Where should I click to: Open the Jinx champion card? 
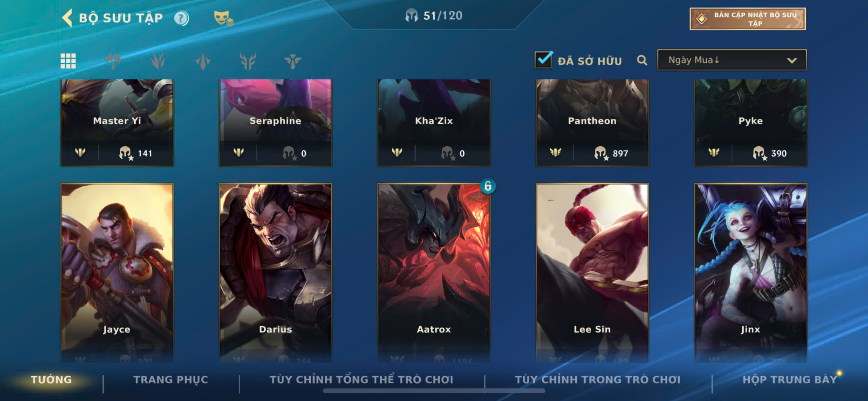750,273
